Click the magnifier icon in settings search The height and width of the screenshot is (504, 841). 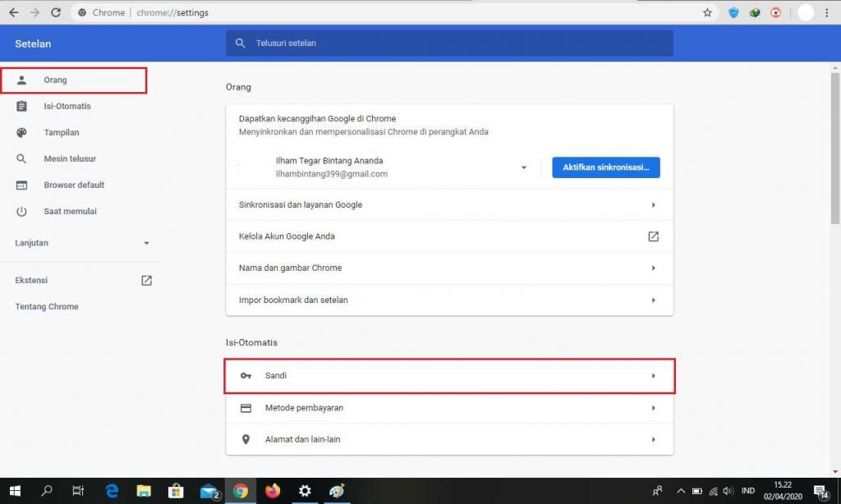pyautogui.click(x=241, y=43)
